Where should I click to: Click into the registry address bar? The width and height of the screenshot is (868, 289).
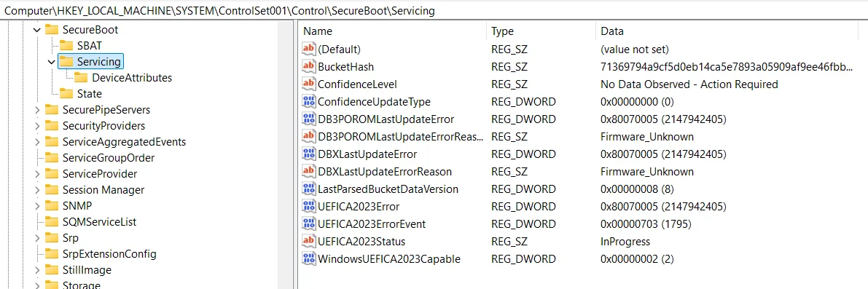pos(434,10)
